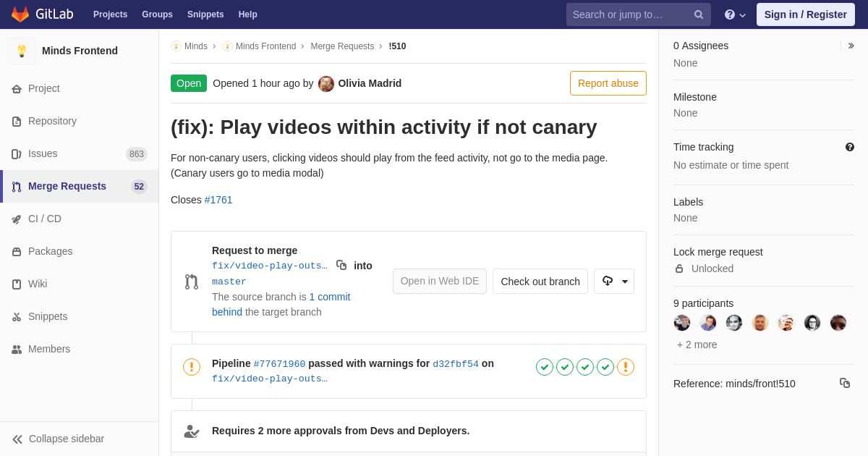Click Sign in / Register button
Image resolution: width=868 pixels, height=456 pixels.
click(805, 14)
